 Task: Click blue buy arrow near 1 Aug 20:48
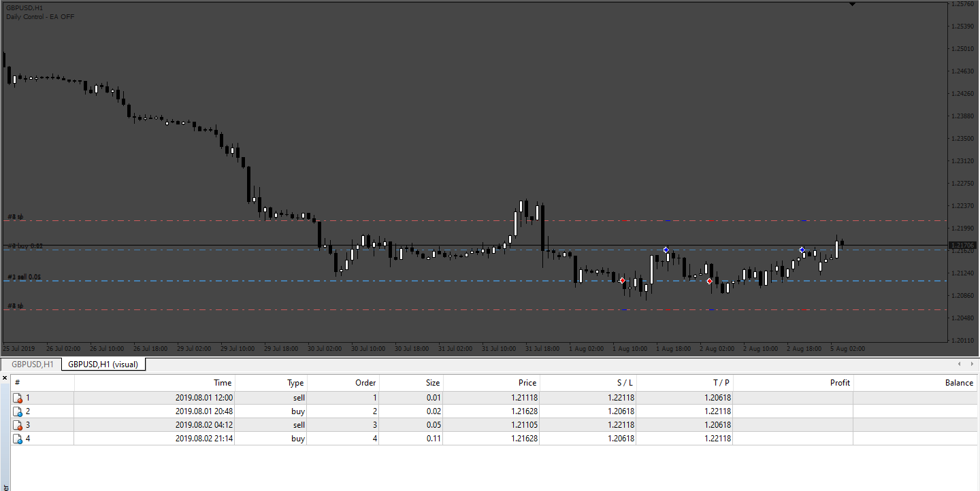click(666, 250)
